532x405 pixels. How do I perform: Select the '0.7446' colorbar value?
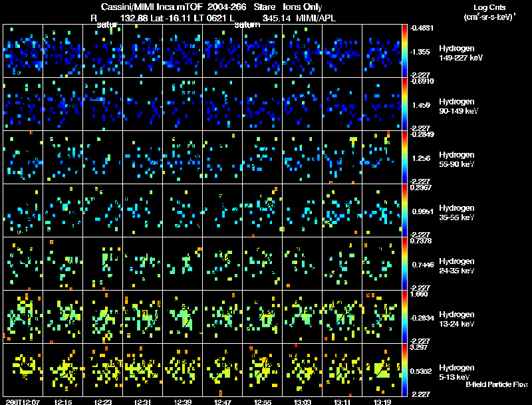click(x=423, y=265)
